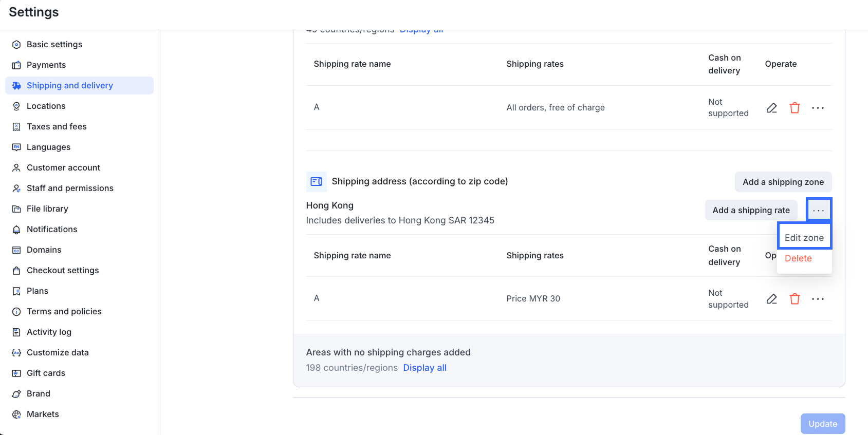Click the pencil edit icon for Price MYR 30 rate
This screenshot has width=868, height=435.
tap(771, 299)
